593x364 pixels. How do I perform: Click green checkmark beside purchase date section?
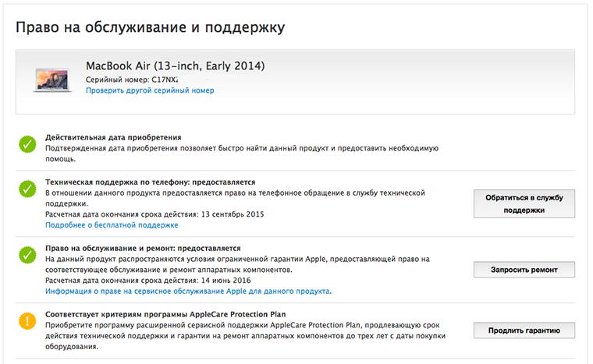(x=27, y=143)
